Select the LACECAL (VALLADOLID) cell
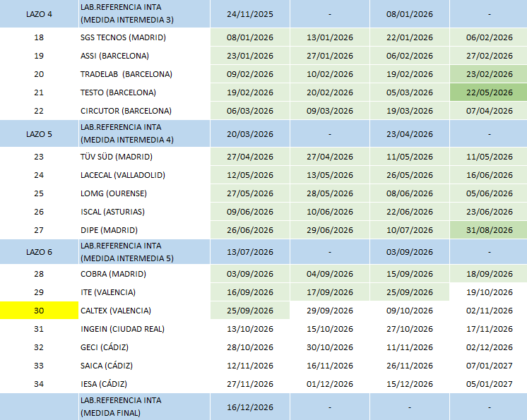527x420 pixels. click(x=144, y=175)
